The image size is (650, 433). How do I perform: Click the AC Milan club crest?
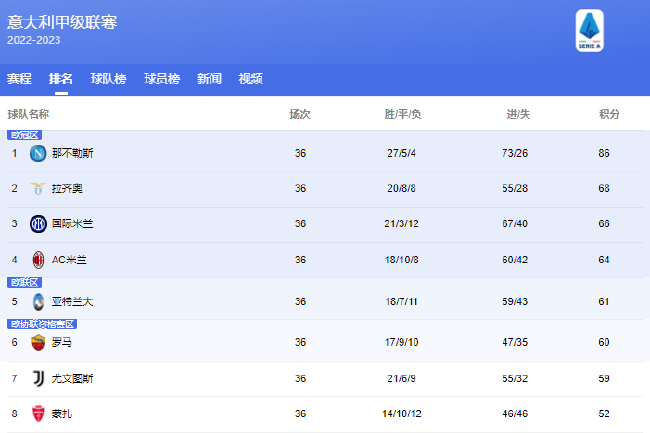pos(38,260)
